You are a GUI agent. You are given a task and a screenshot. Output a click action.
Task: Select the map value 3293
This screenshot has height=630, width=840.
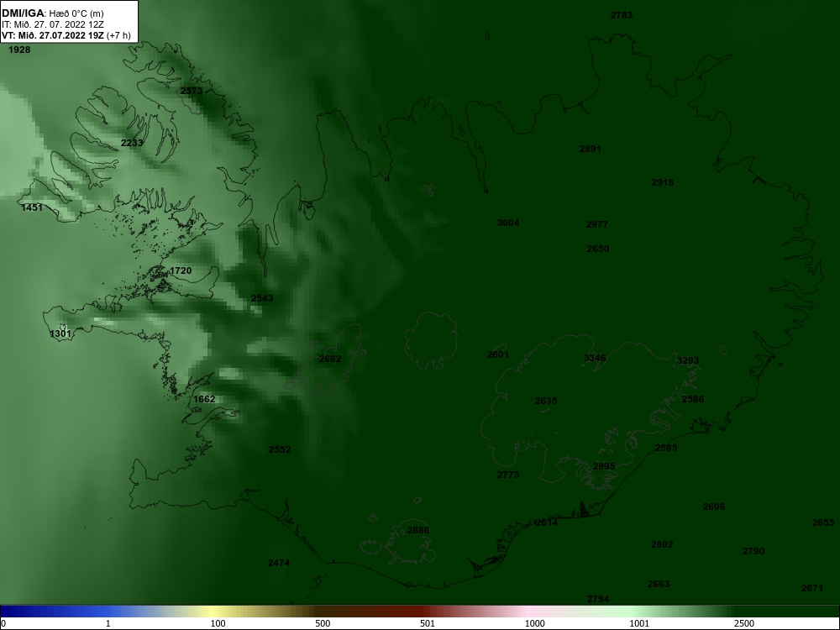pyautogui.click(x=688, y=360)
